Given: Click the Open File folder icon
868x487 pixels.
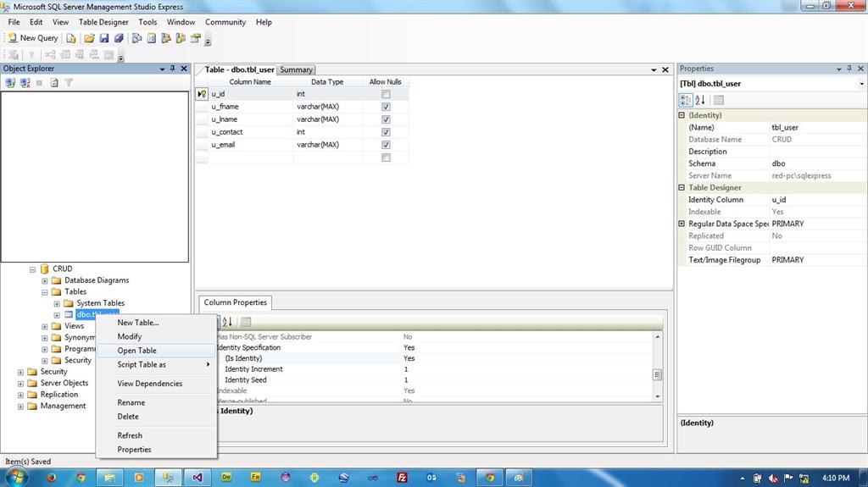Looking at the screenshot, I should [x=89, y=38].
